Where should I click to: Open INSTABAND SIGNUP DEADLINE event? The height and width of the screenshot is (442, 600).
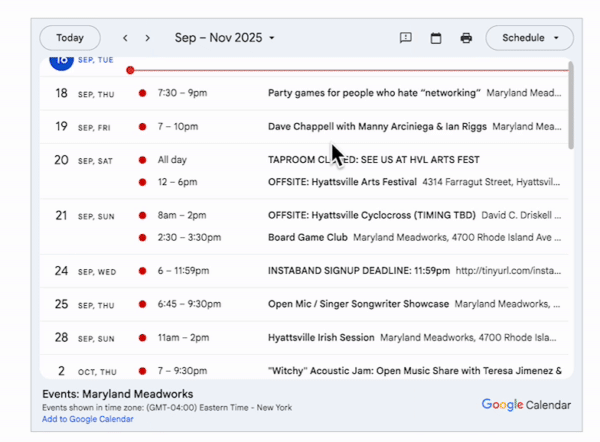(359, 271)
